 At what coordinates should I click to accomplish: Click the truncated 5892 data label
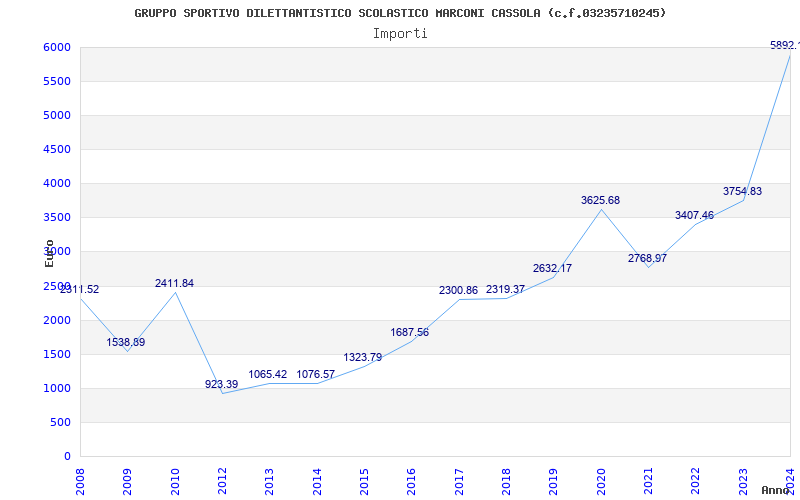[785, 45]
